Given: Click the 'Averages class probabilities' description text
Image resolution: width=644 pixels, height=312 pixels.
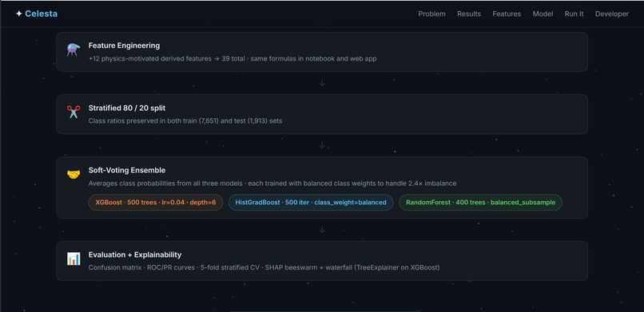Looking at the screenshot, I should click(x=272, y=184).
